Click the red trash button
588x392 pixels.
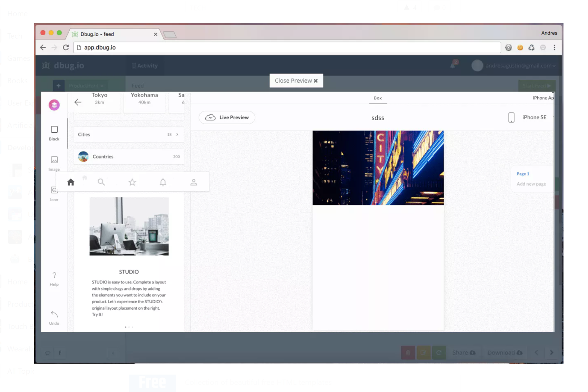[x=408, y=353]
